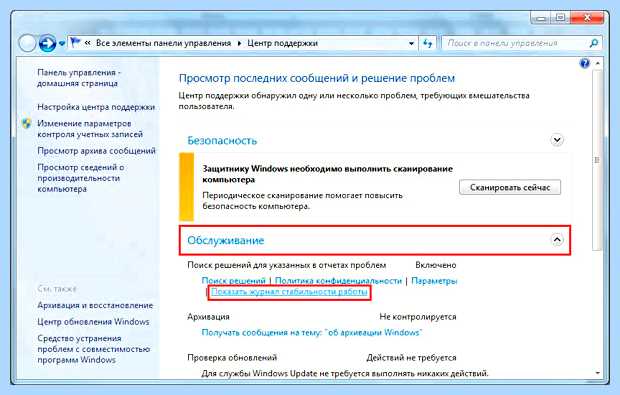
Task: Click the Проверка обновлений label
Action: tap(232, 358)
